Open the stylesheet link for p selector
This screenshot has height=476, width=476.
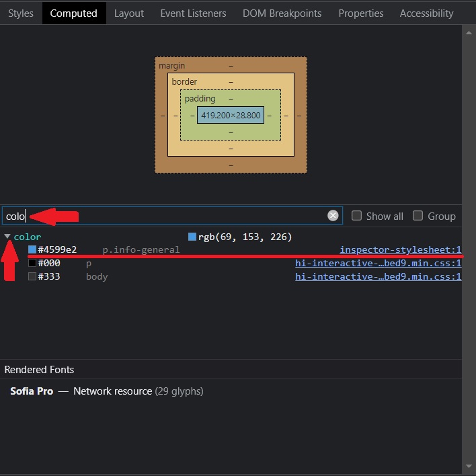[x=379, y=263]
